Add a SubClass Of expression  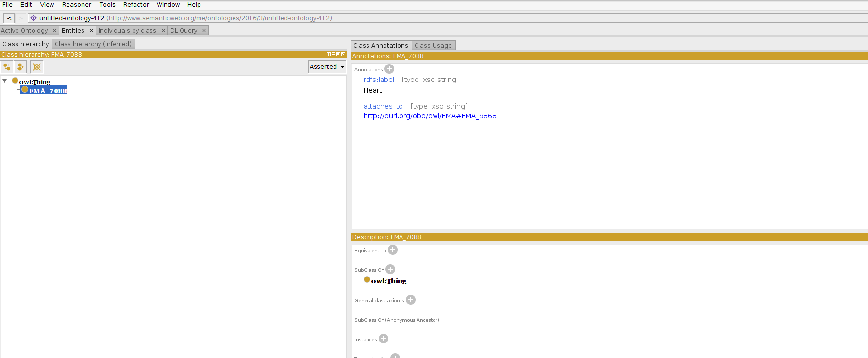click(390, 270)
